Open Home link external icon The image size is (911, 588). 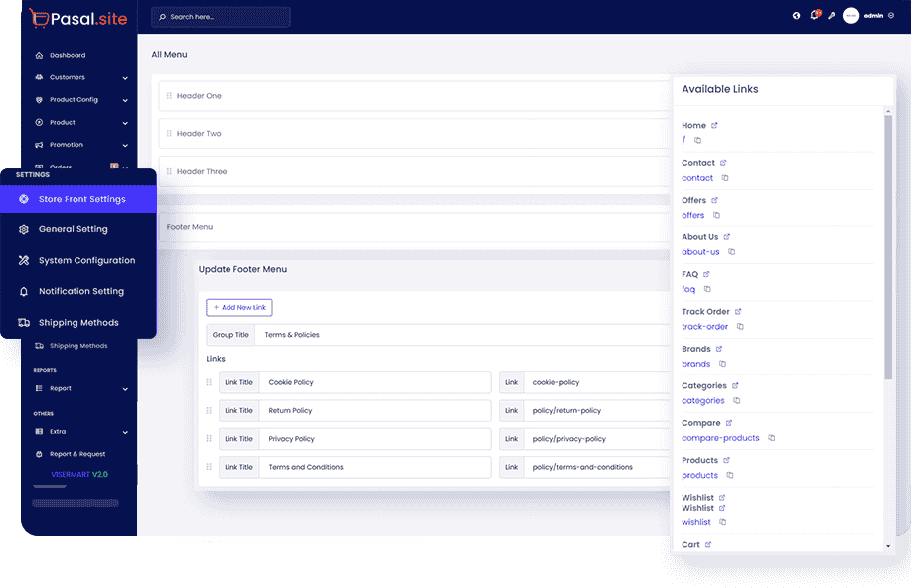coord(714,125)
